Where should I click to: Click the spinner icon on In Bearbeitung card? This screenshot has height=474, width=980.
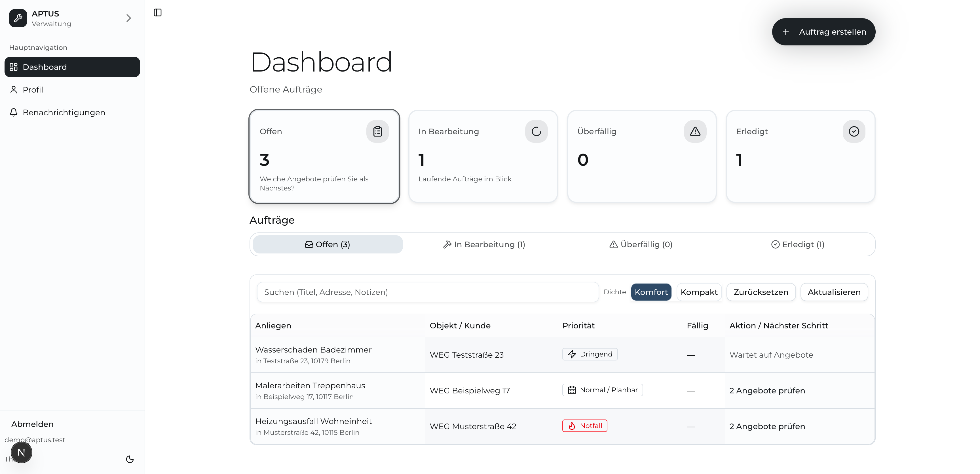(536, 131)
